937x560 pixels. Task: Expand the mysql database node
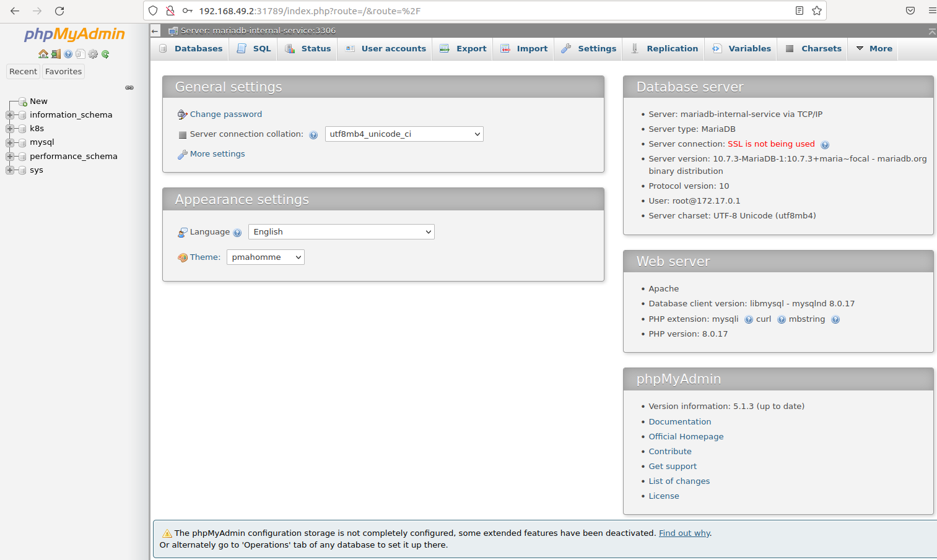(10, 142)
